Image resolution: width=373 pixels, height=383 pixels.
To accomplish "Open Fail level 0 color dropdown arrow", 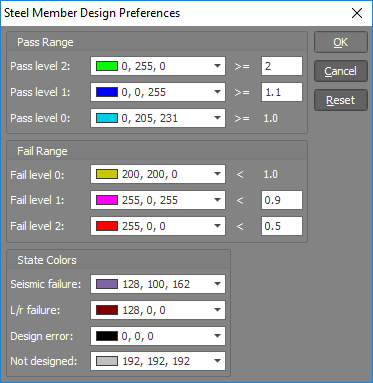I will 217,174.
